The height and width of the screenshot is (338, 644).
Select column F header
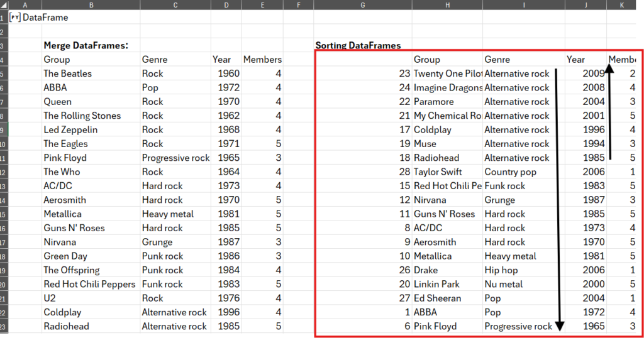pyautogui.click(x=299, y=5)
